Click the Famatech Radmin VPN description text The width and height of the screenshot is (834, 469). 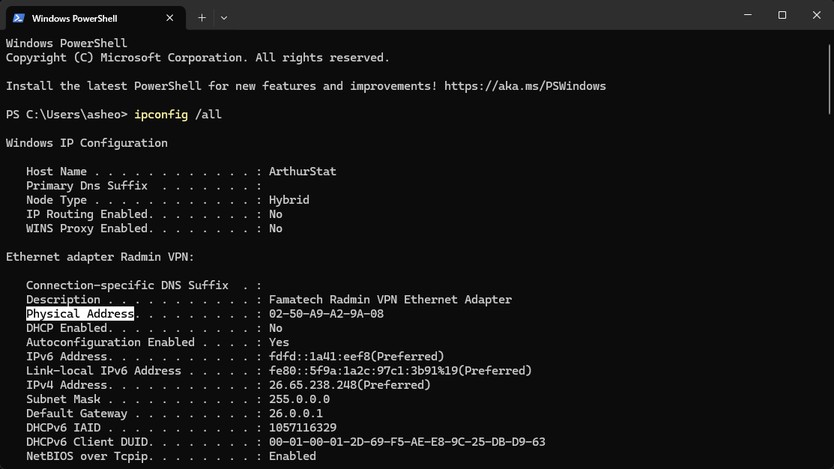tap(390, 300)
